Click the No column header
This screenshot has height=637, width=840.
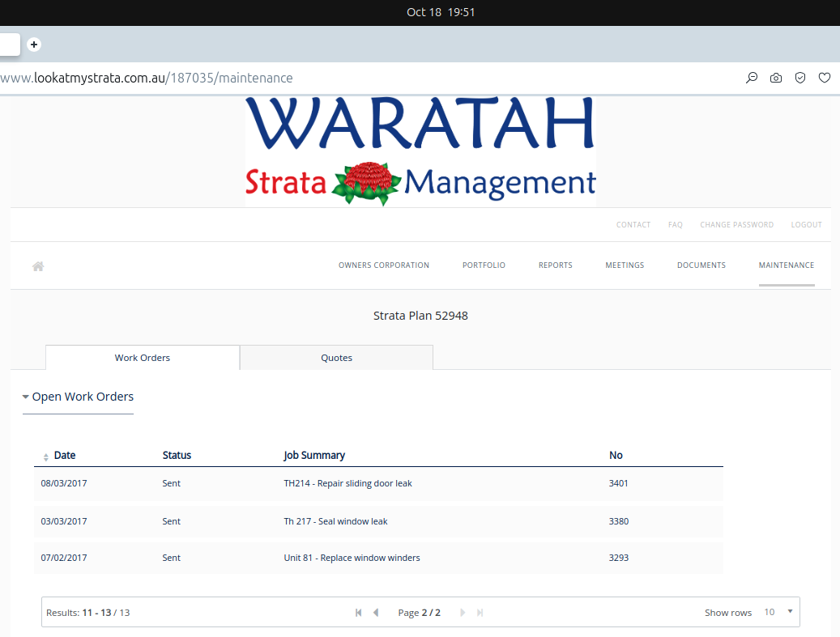[x=616, y=455]
